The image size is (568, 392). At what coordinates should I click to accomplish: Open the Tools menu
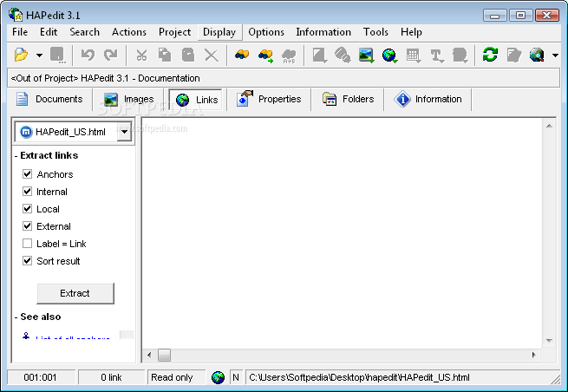click(x=375, y=32)
